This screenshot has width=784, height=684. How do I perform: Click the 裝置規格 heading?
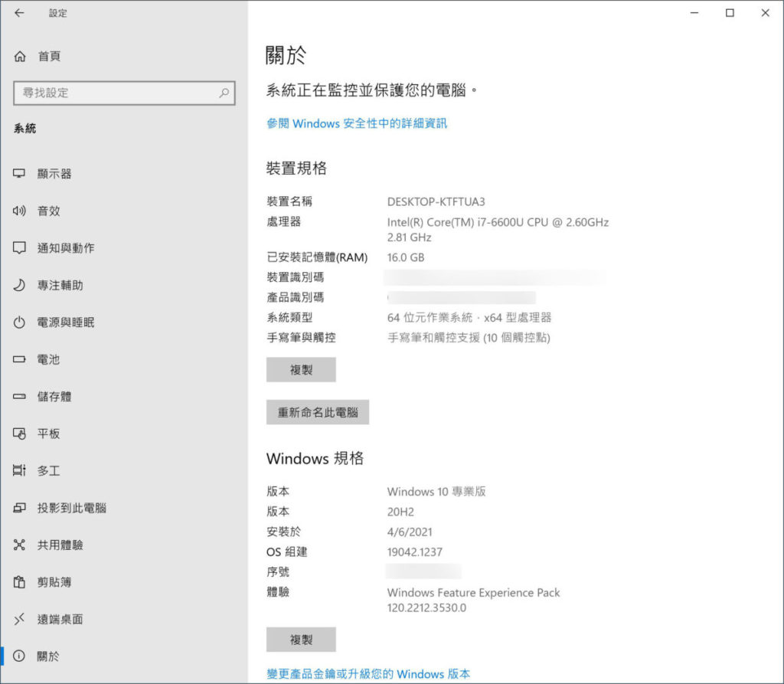tap(296, 168)
